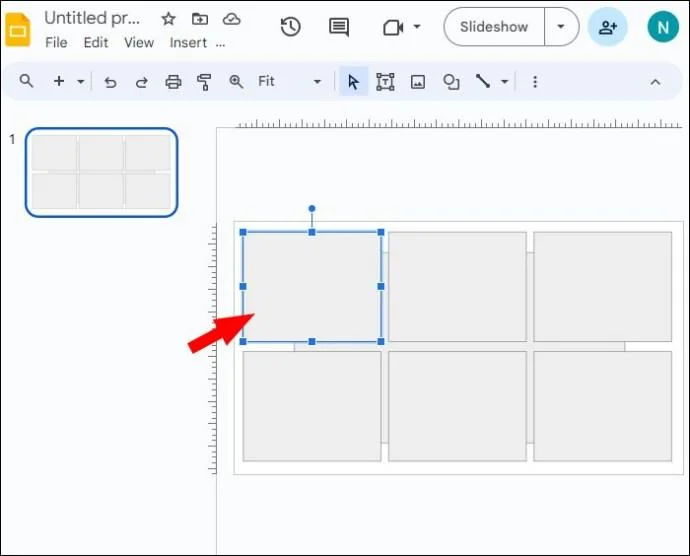Undo the last action
The image size is (690, 556).
point(110,82)
